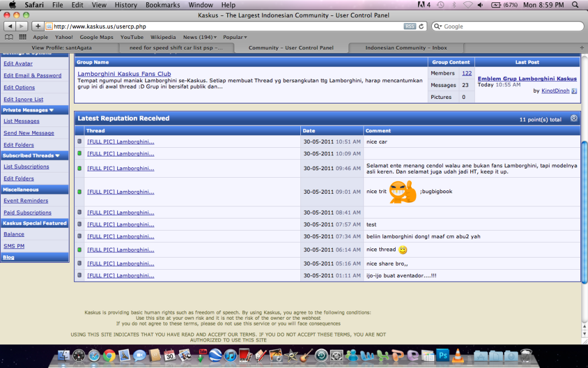Open thread link in the "test" comment row
This screenshot has height=368, width=588.
[x=121, y=224]
